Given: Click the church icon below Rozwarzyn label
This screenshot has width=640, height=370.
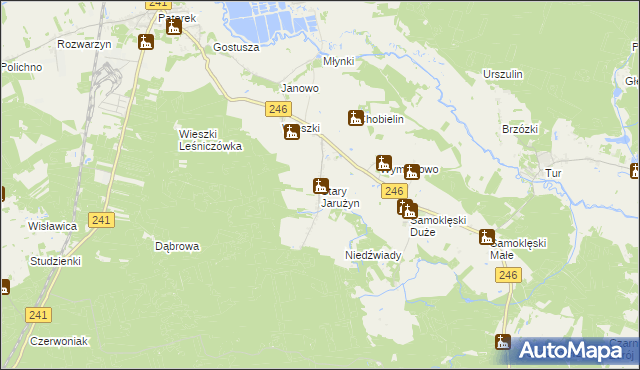Looking at the screenshot, I should coord(146,42).
